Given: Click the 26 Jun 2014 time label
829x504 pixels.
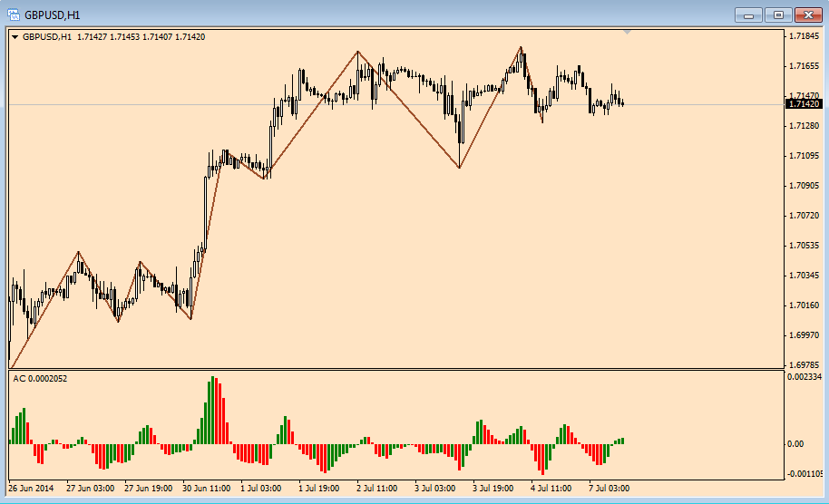Looking at the screenshot, I should (x=31, y=489).
